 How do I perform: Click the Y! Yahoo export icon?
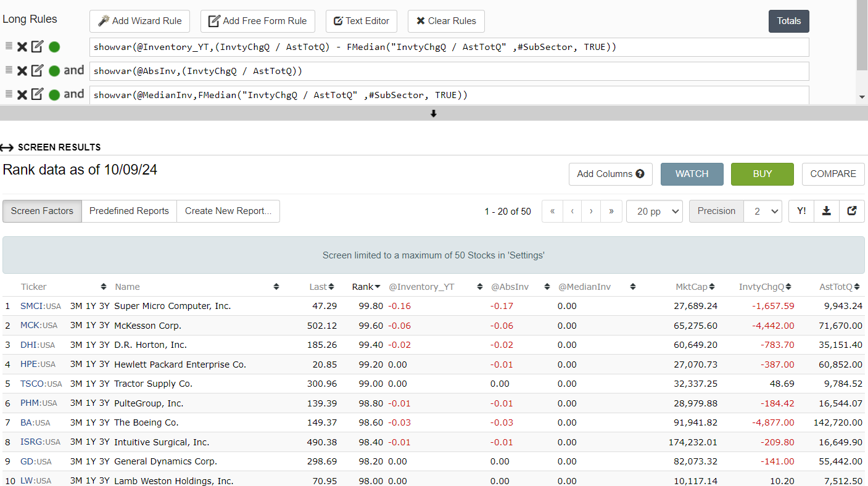[x=801, y=211]
